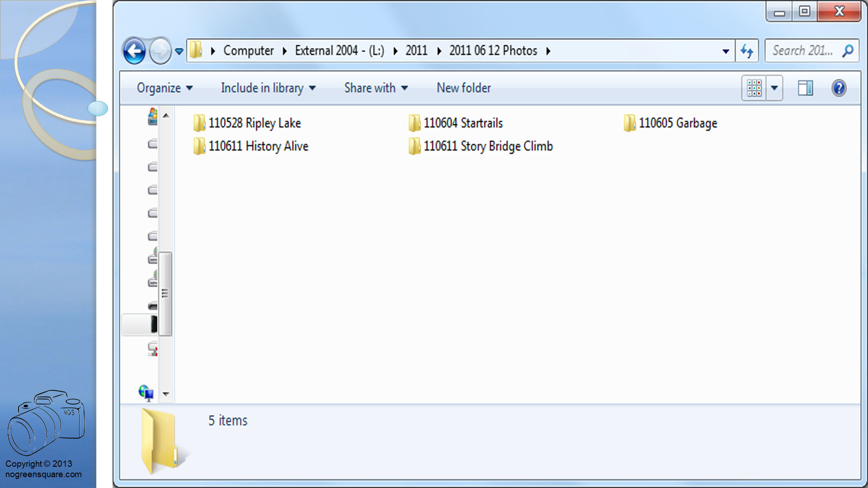Click the Change your view icon
The height and width of the screenshot is (488, 868).
click(x=754, y=88)
